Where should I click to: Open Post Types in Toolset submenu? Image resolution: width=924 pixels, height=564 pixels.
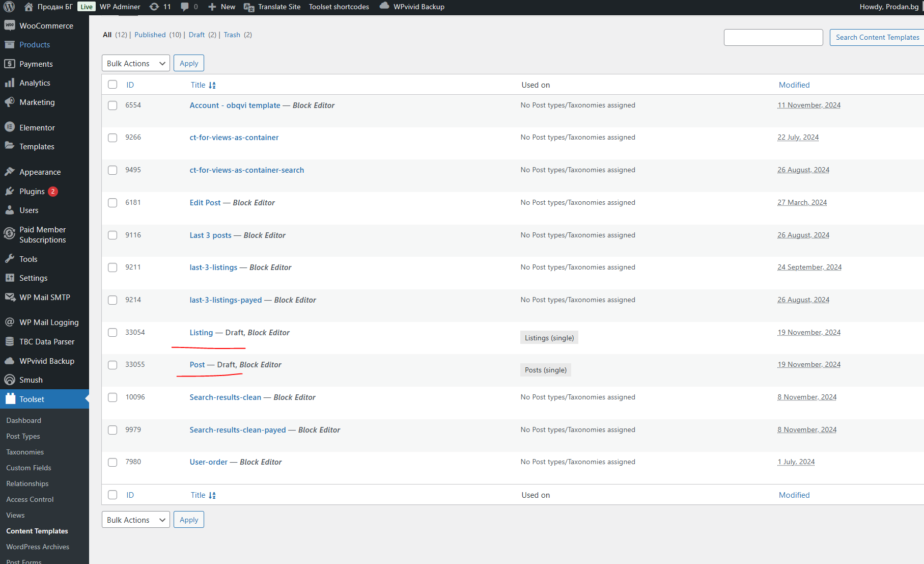(x=23, y=436)
